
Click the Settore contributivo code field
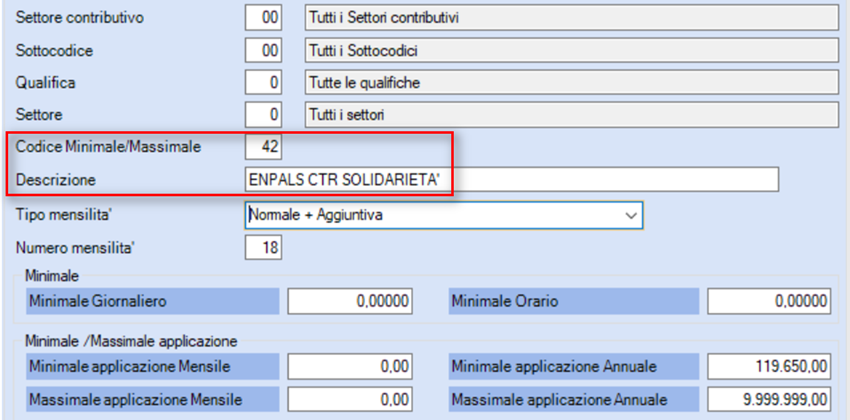click(263, 18)
